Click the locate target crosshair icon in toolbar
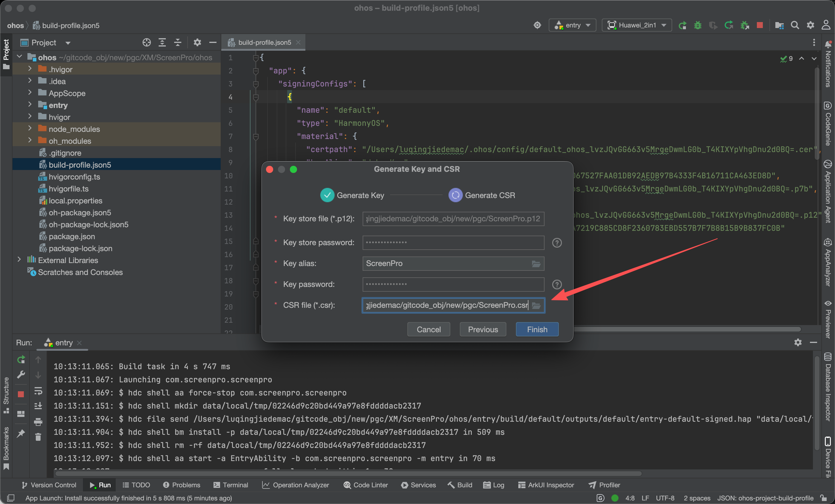Image resolution: width=835 pixels, height=504 pixels. pyautogui.click(x=537, y=25)
